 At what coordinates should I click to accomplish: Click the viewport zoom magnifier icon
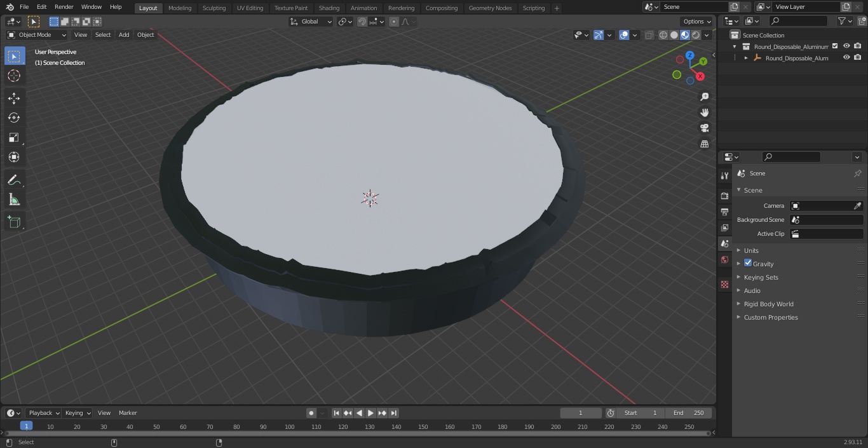coord(704,97)
